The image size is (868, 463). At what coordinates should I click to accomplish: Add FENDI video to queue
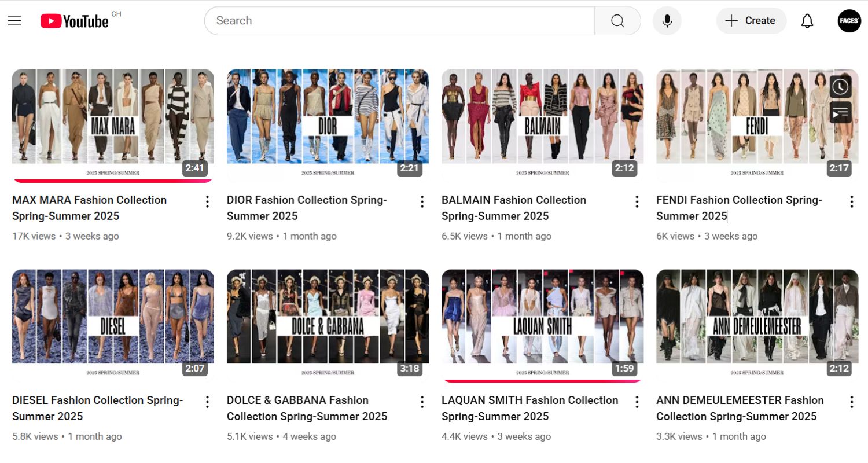pyautogui.click(x=840, y=112)
